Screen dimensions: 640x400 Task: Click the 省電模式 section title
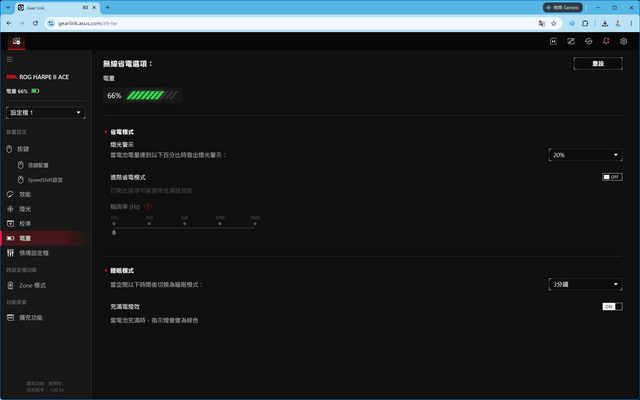(122, 132)
